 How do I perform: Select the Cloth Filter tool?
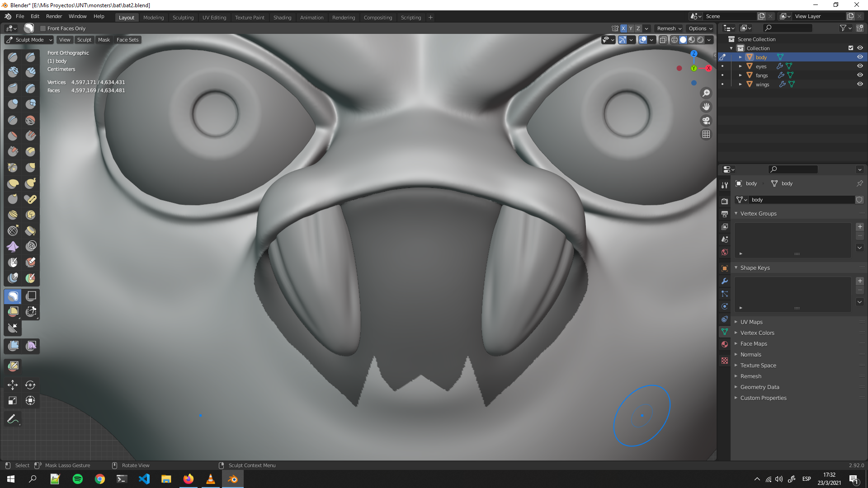click(x=30, y=346)
